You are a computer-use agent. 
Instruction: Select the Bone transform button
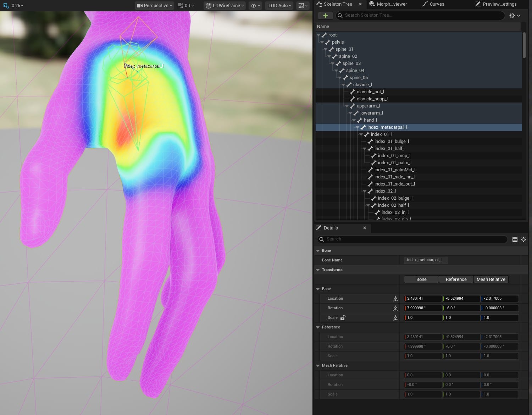421,280
